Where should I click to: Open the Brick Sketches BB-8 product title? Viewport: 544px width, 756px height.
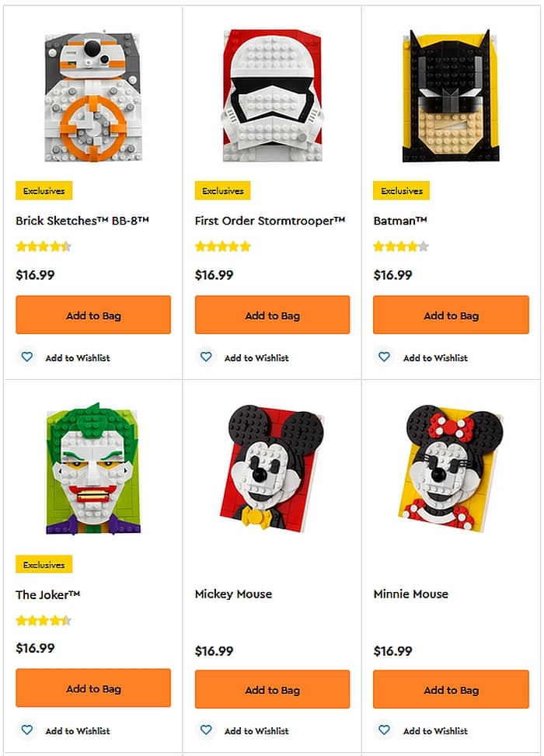(82, 221)
